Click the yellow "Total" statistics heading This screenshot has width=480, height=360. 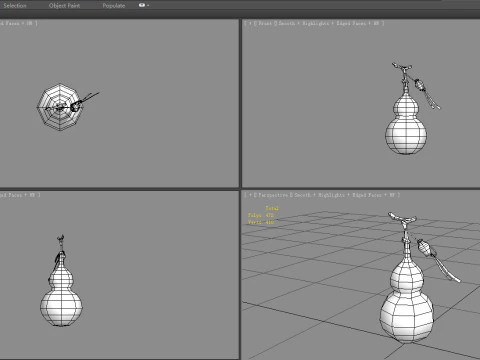coord(272,208)
